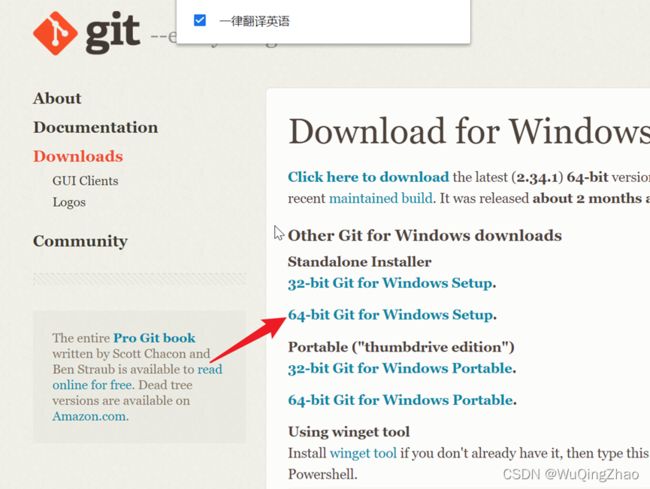Download 64-bit Git for Windows Setup
The image size is (650, 489).
390,315
